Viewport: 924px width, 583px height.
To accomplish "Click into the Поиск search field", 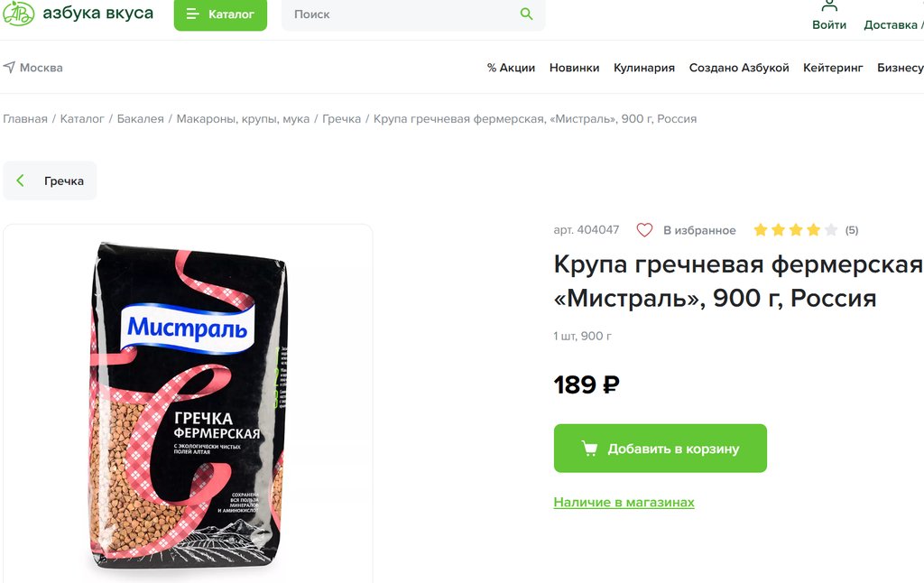I will 401,14.
